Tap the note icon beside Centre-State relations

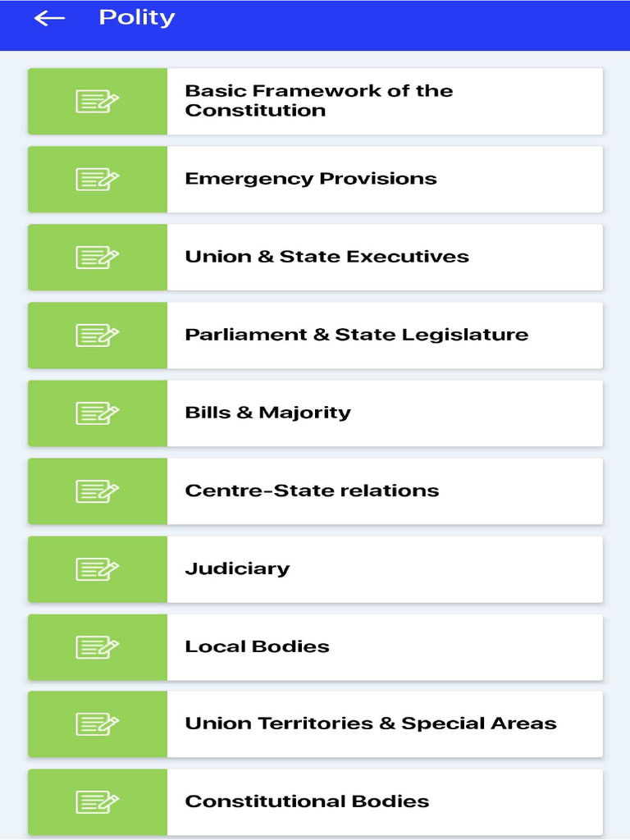97,491
